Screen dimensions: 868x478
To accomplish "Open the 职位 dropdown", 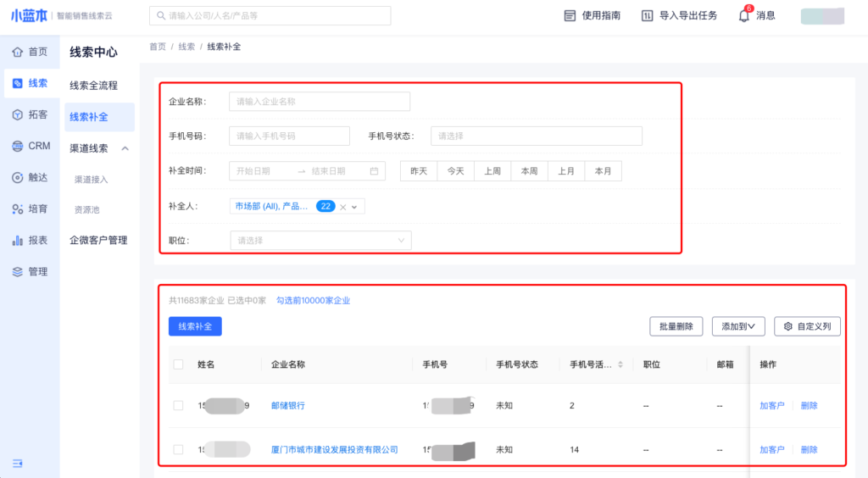I will (x=320, y=241).
